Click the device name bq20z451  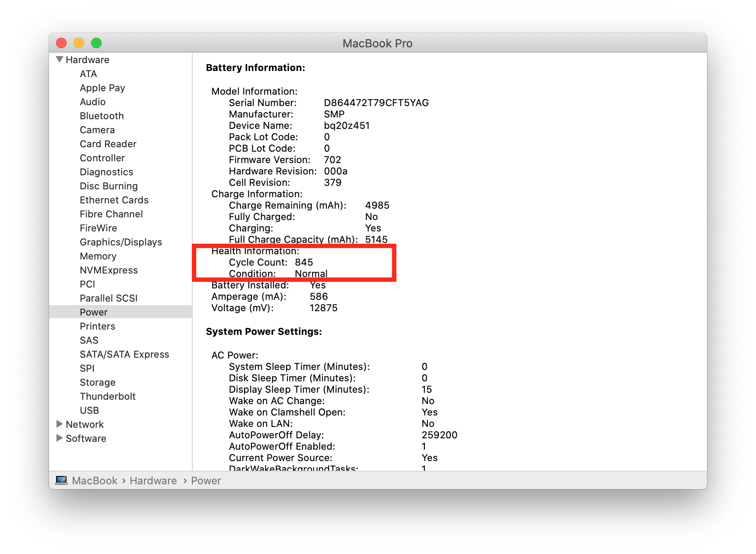pos(347,125)
